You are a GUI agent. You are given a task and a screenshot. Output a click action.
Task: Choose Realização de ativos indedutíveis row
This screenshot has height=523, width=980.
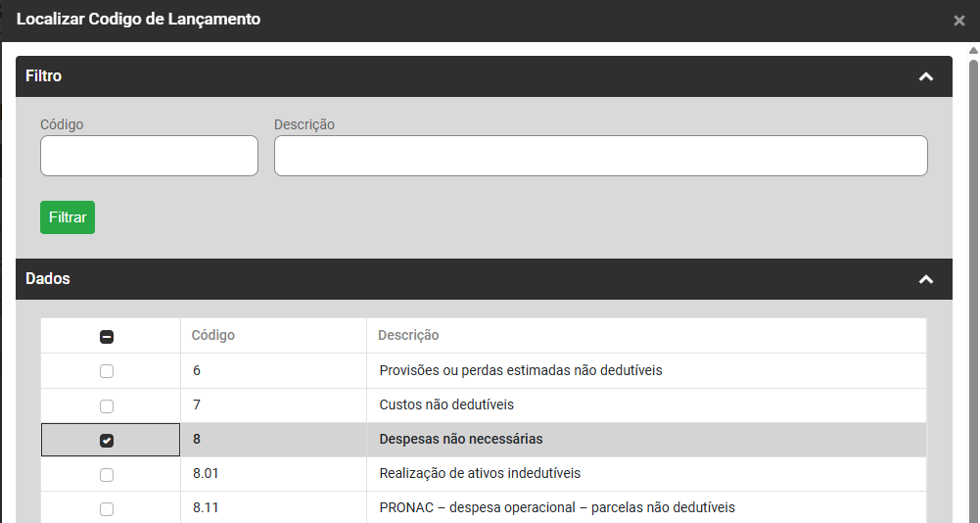pos(480,473)
